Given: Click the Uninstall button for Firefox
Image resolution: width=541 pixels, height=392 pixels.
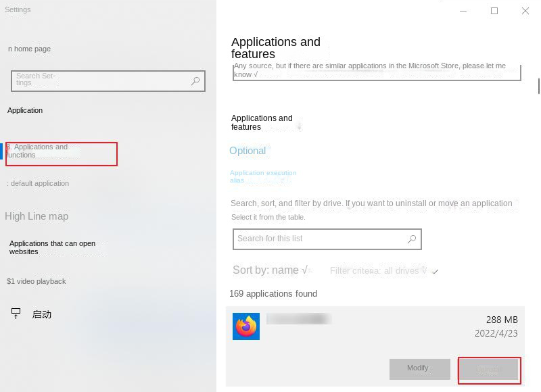Looking at the screenshot, I should tap(490, 370).
